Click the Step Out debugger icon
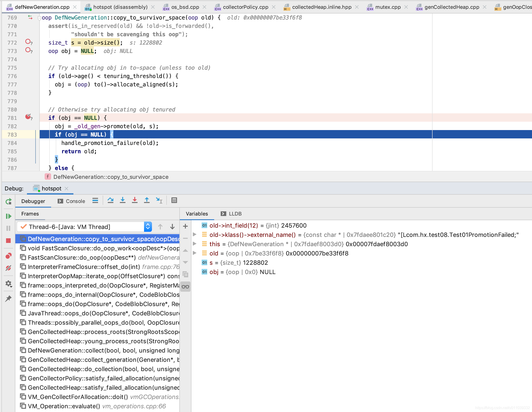Viewport: 532px width, 412px height. [x=147, y=200]
